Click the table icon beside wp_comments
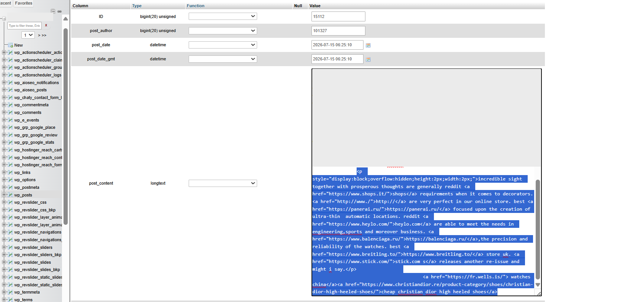The image size is (644, 302). pos(11,112)
